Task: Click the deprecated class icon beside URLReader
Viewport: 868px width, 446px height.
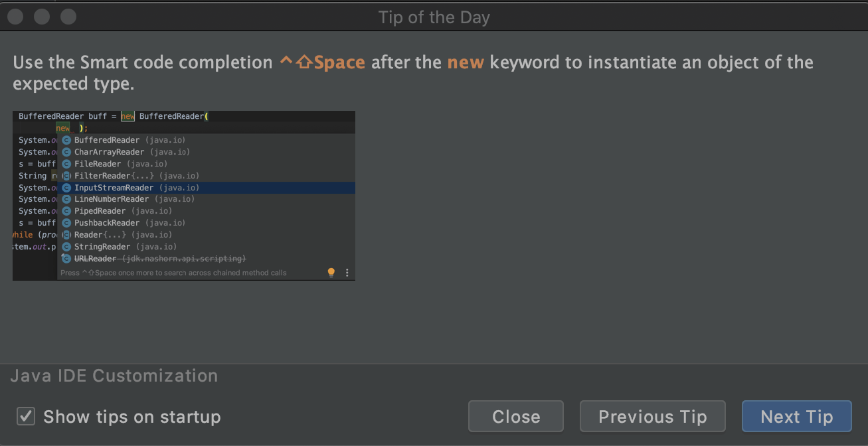Action: pos(66,258)
